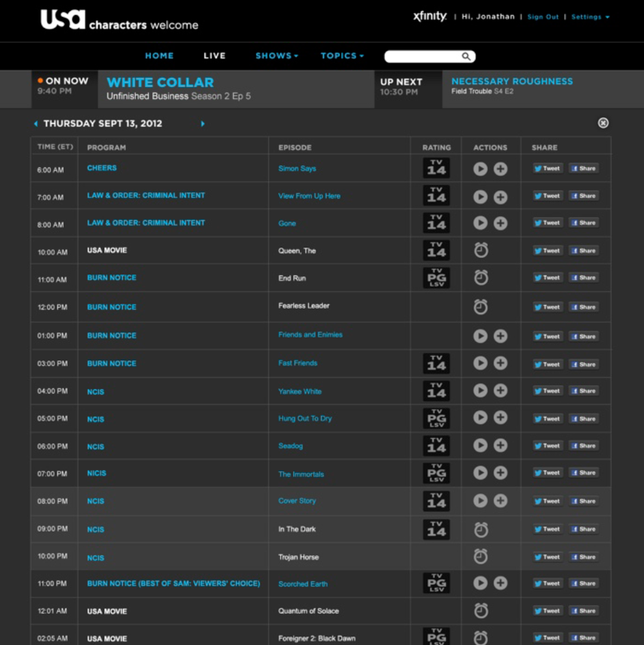This screenshot has width=644, height=645.
Task: Set reminder alarm for Queen, The
Action: [481, 250]
